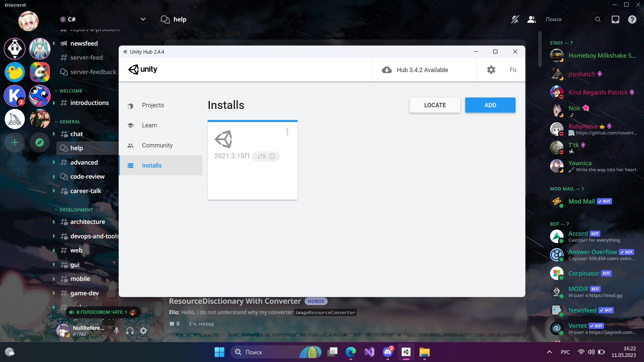Collapse the GENERAL channel category
644x362 pixels.
point(69,122)
